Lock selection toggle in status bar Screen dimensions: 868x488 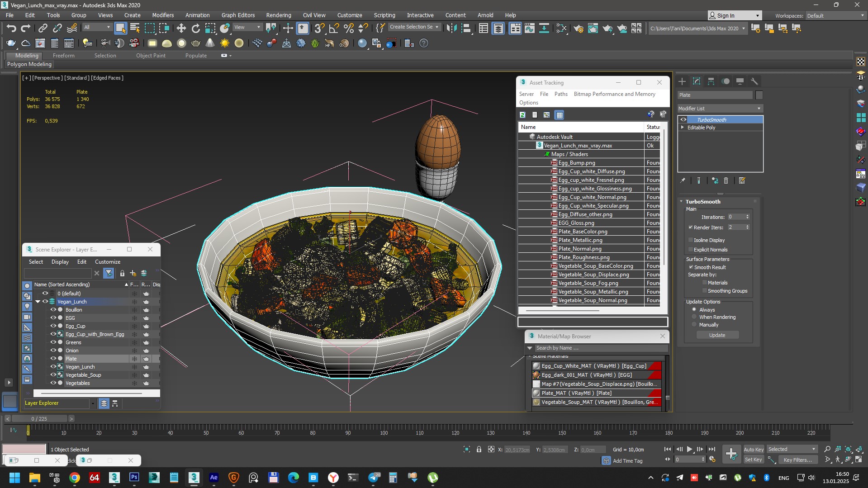[479, 449]
